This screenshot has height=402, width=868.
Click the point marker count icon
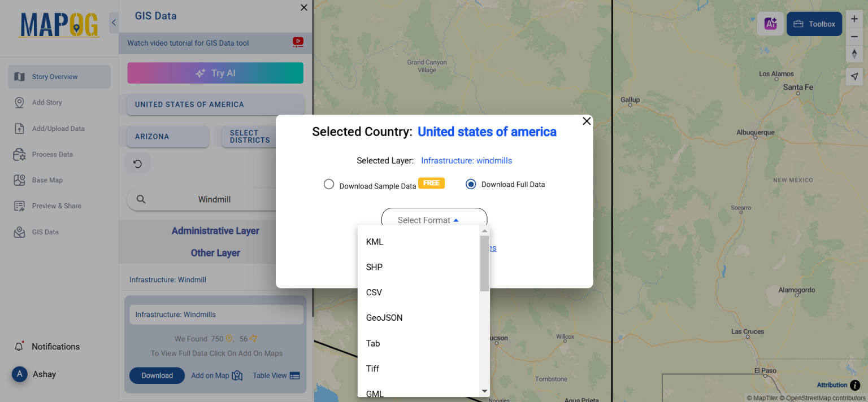tap(229, 339)
